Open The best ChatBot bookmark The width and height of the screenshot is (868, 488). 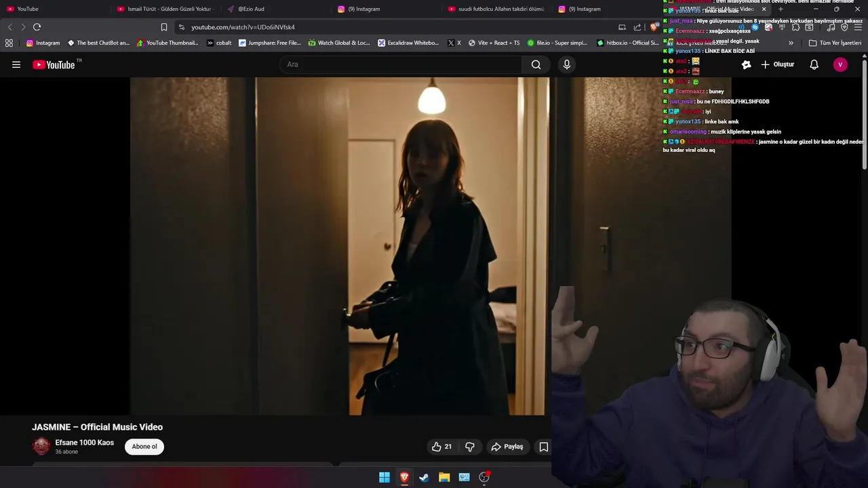tap(98, 43)
